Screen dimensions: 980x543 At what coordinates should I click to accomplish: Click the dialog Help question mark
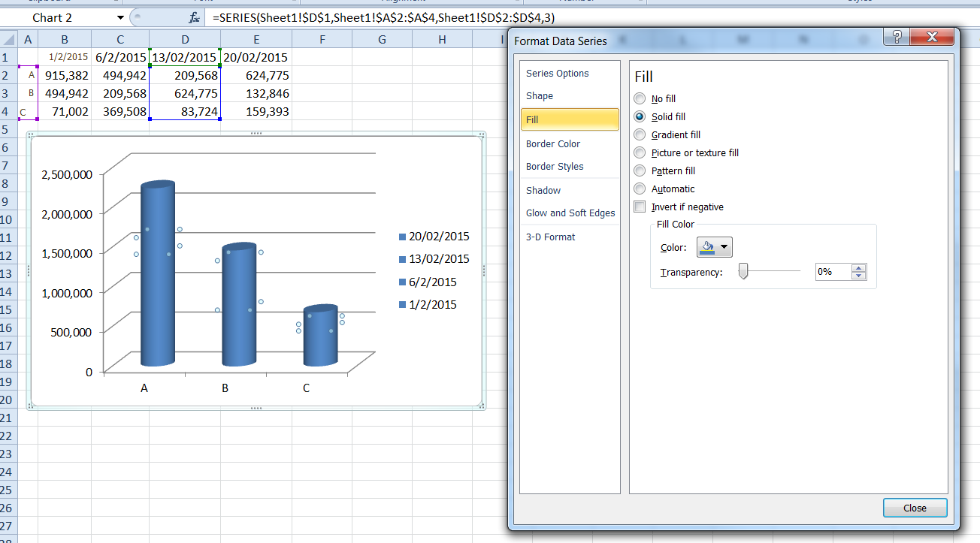(x=896, y=35)
